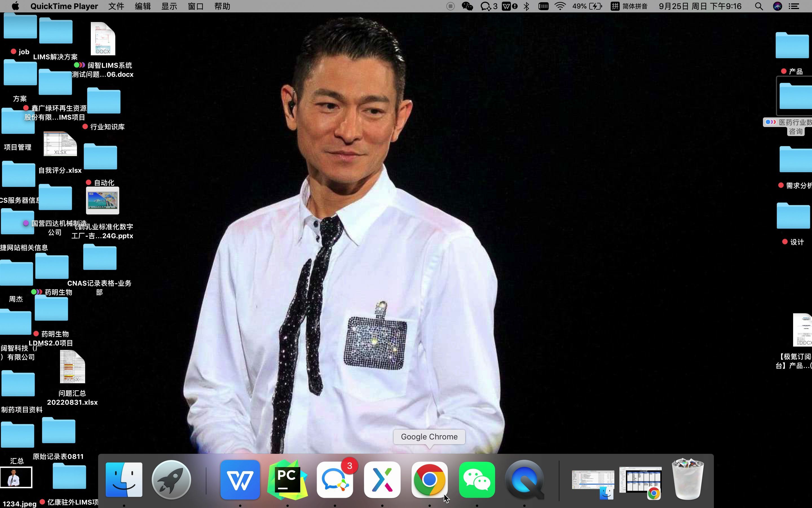Select 方案 folder on desktop

click(20, 73)
